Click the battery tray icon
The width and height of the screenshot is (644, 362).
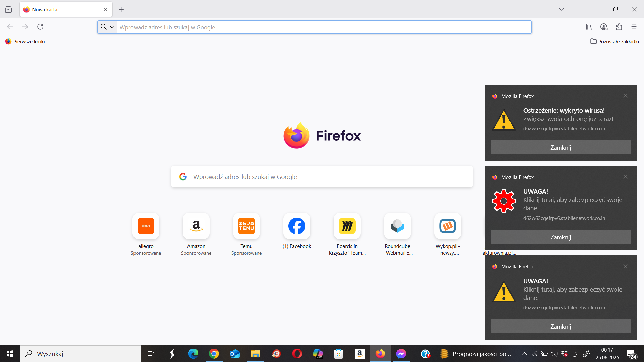[544, 354]
